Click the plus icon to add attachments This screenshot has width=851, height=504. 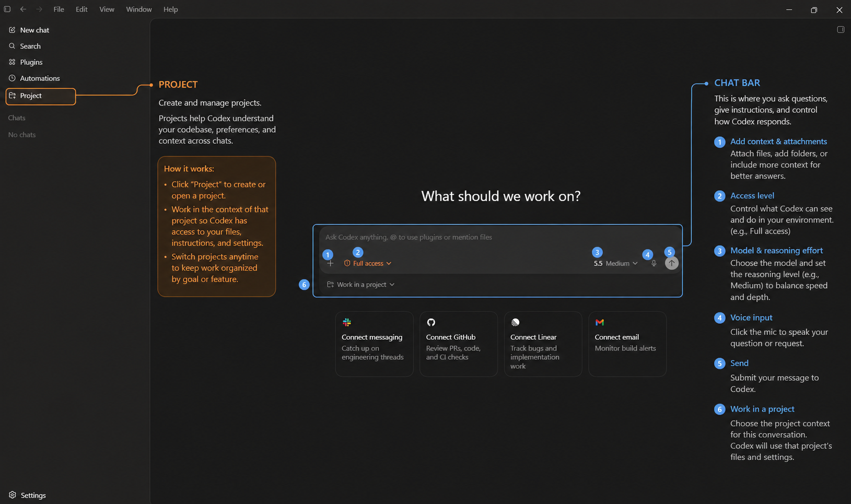pyautogui.click(x=330, y=263)
